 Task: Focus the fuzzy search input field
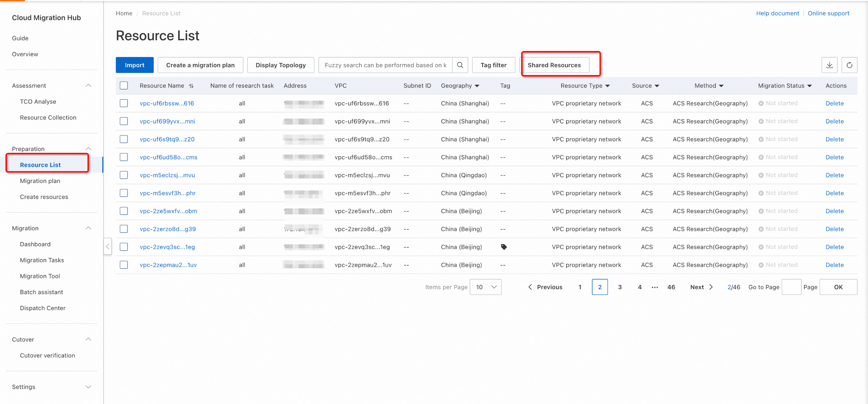click(385, 65)
